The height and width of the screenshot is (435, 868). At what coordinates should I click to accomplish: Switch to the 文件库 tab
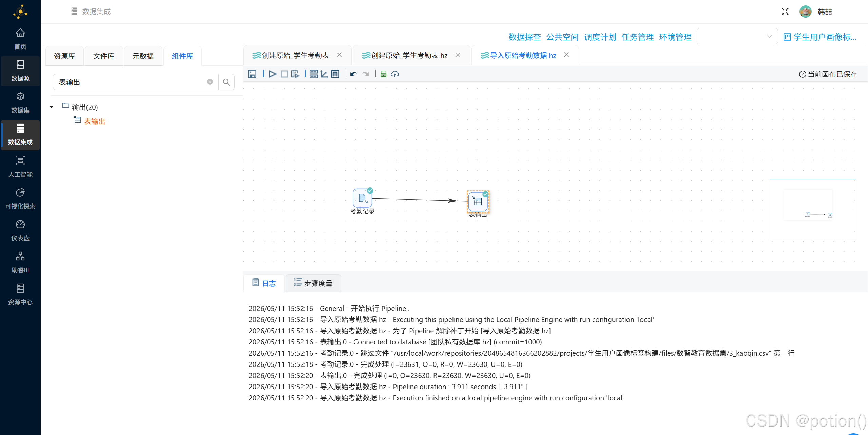pos(104,56)
